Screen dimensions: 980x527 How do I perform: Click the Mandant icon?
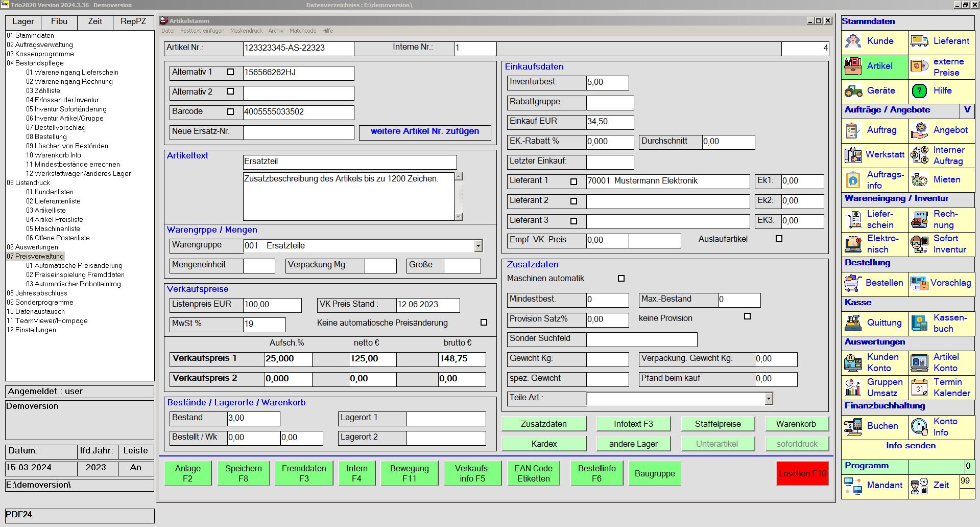click(853, 486)
